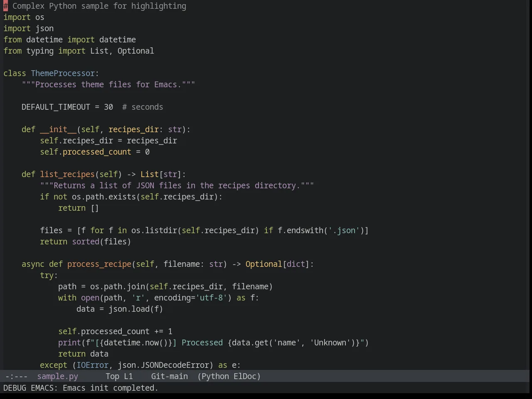Click the Top position indicator in mode line
Viewport: 532px width, 399px height.
click(x=112, y=376)
